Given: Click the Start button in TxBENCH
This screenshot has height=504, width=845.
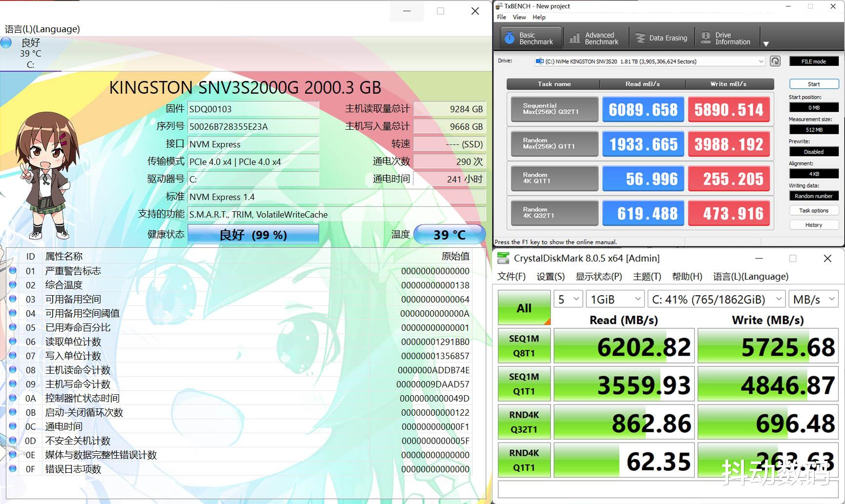Looking at the screenshot, I should [x=814, y=84].
